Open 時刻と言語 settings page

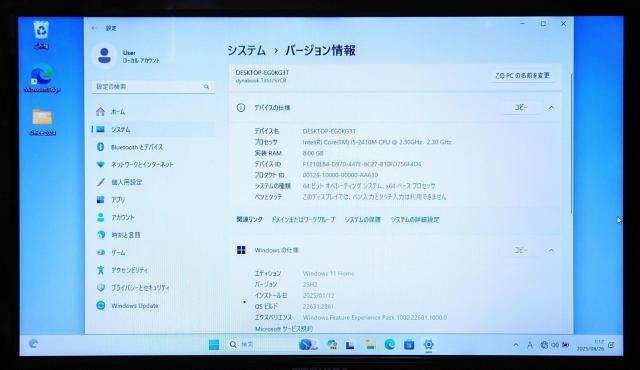(x=153, y=235)
